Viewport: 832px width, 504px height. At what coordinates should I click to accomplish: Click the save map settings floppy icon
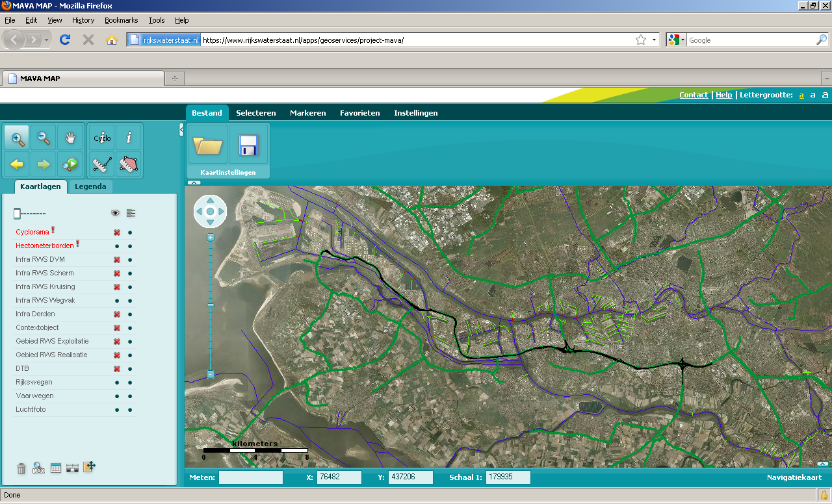click(x=248, y=145)
